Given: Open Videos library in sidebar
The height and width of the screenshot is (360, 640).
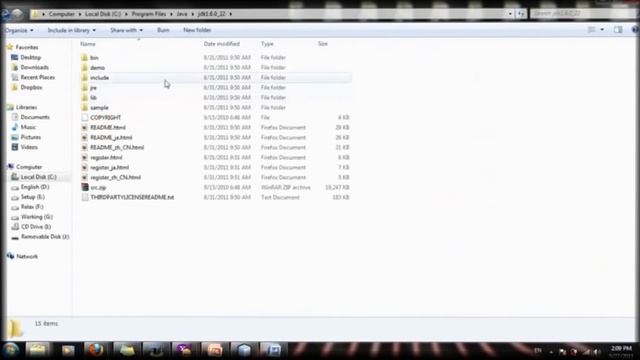Looking at the screenshot, I should click(x=29, y=147).
